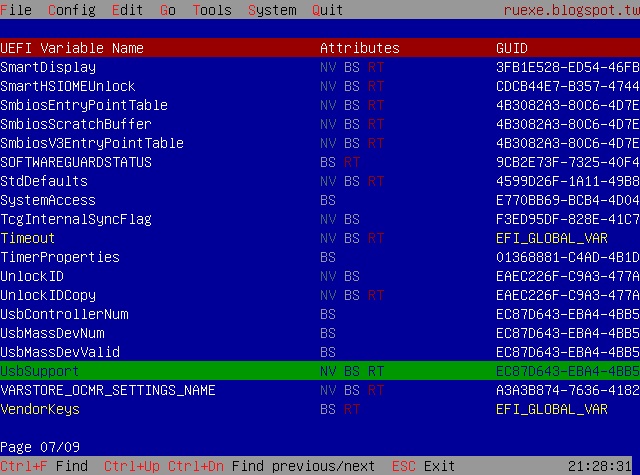The height and width of the screenshot is (475, 640).
Task: Click the Attributes column header
Action: 360,48
